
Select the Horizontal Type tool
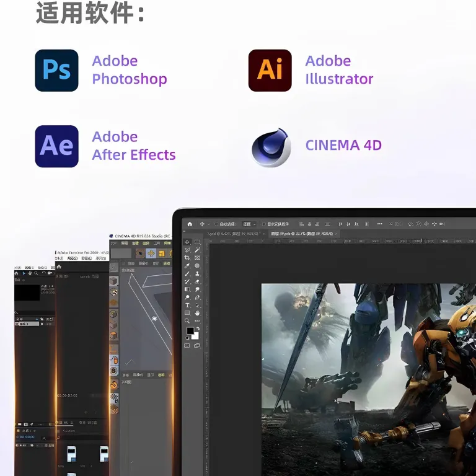[187, 305]
